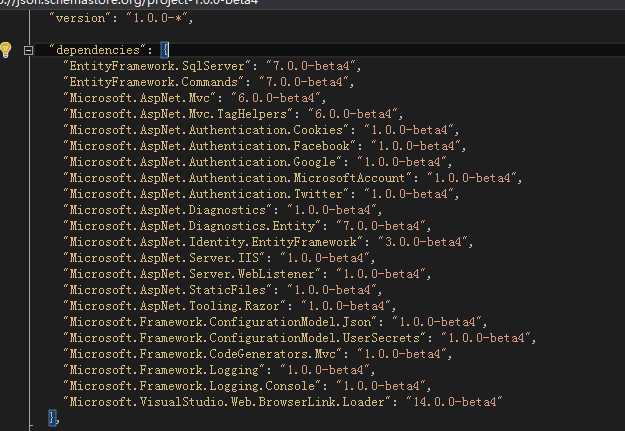The height and width of the screenshot is (431, 625).
Task: Click the "dependencies" key
Action: [97, 50]
